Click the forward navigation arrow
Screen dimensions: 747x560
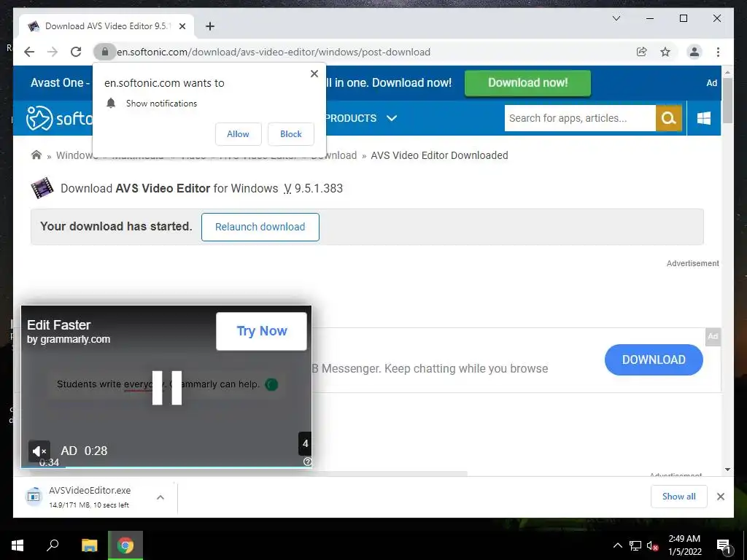tap(53, 52)
